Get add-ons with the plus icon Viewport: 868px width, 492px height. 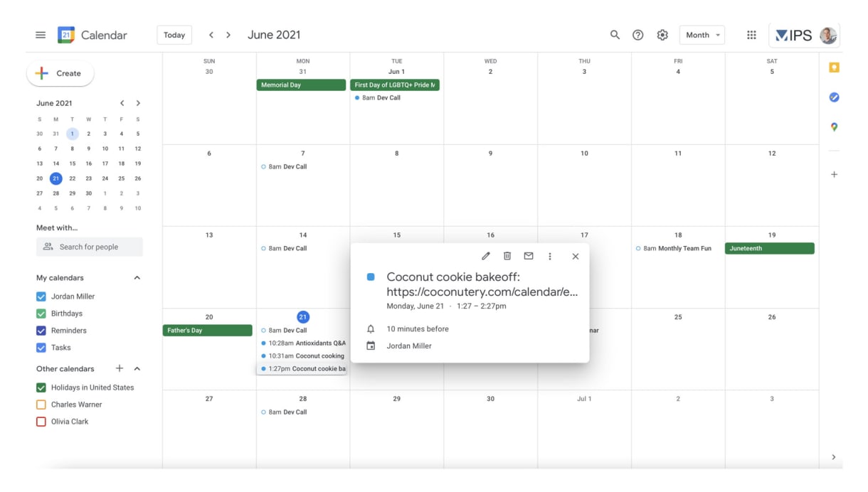835,174
